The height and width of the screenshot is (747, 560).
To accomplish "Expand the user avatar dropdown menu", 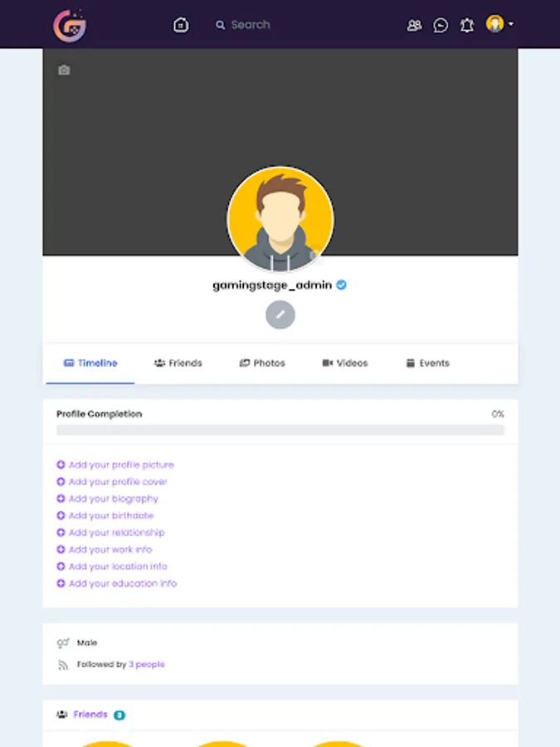I will click(x=499, y=24).
